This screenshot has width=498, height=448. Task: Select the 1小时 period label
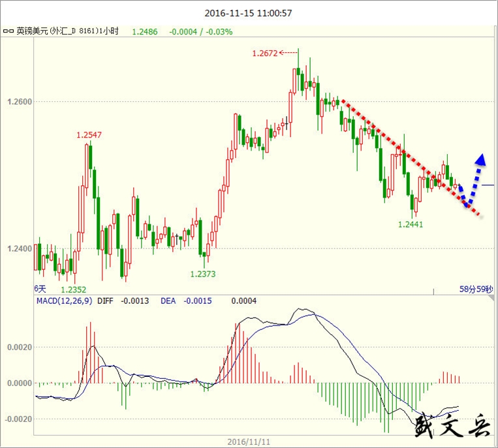[x=109, y=31]
